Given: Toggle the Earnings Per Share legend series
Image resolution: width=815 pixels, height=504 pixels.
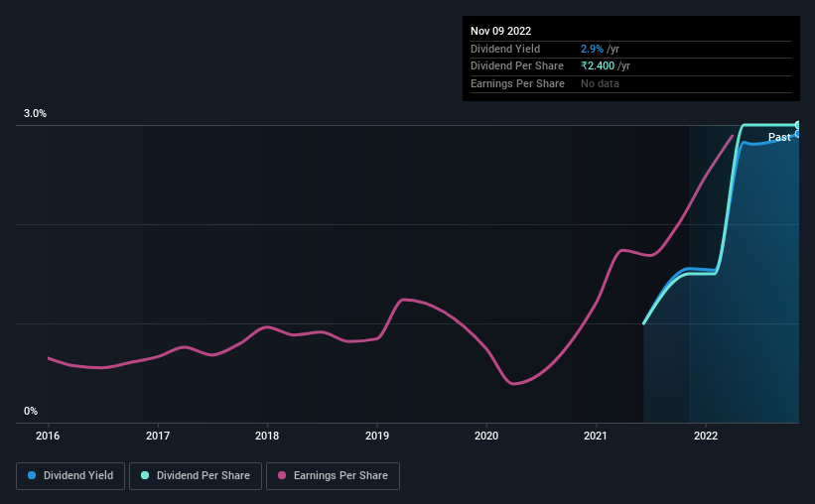Looking at the screenshot, I should pyautogui.click(x=333, y=476).
